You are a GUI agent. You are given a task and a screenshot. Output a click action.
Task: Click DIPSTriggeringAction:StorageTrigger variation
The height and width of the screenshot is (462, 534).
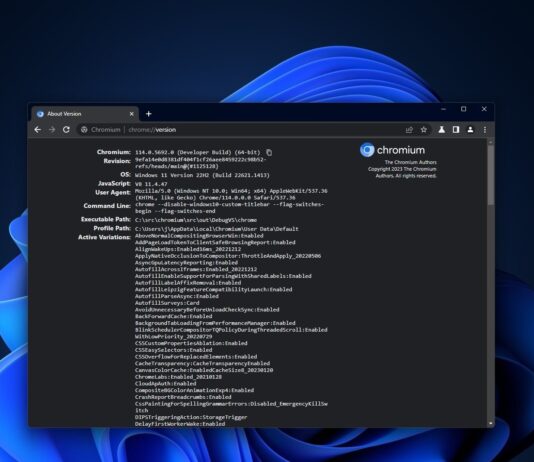click(191, 417)
